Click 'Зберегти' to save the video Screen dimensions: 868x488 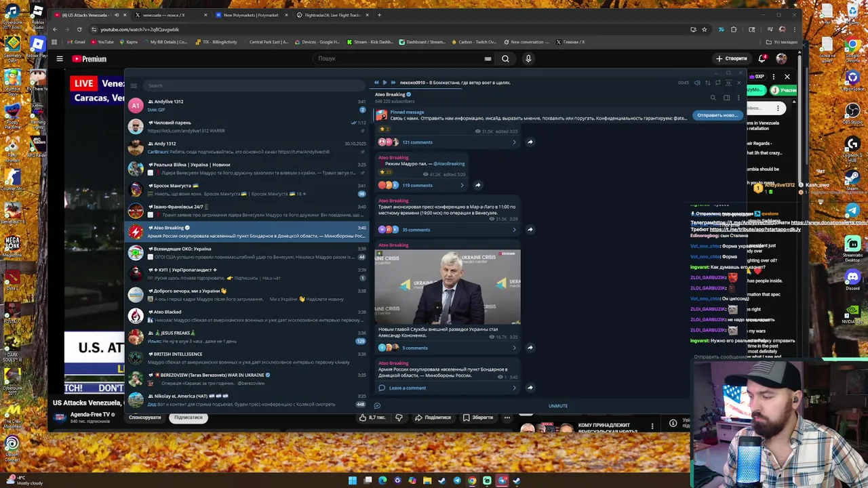pos(478,418)
